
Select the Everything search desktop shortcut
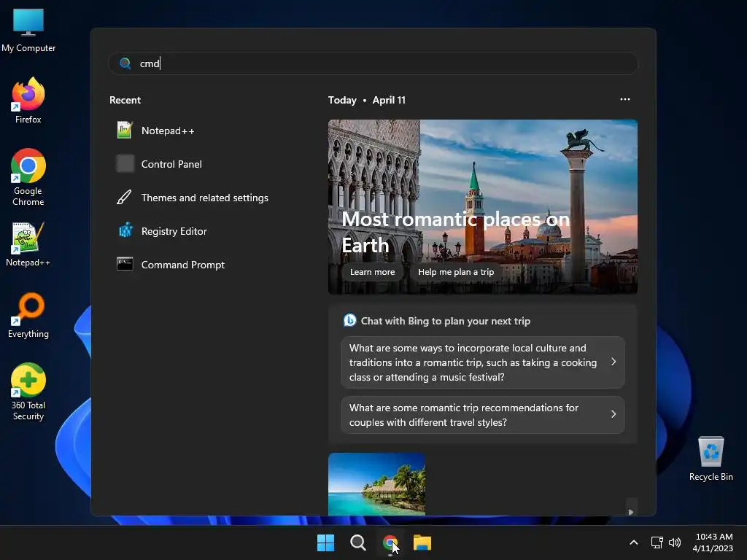click(28, 315)
